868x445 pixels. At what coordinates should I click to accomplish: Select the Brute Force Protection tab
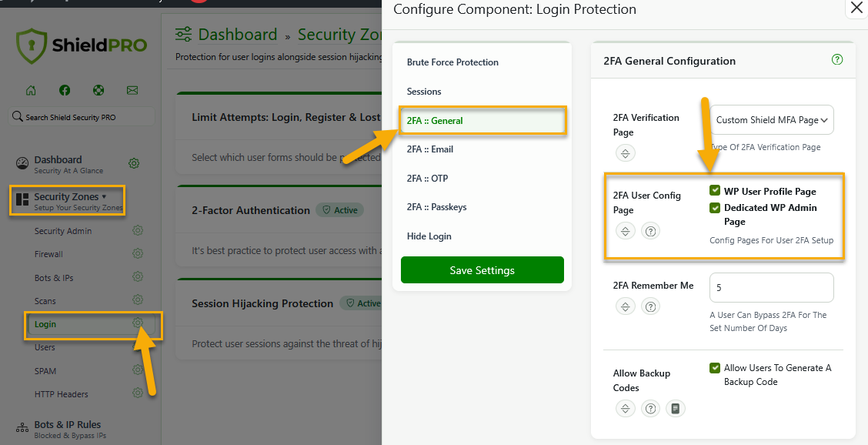coord(452,62)
